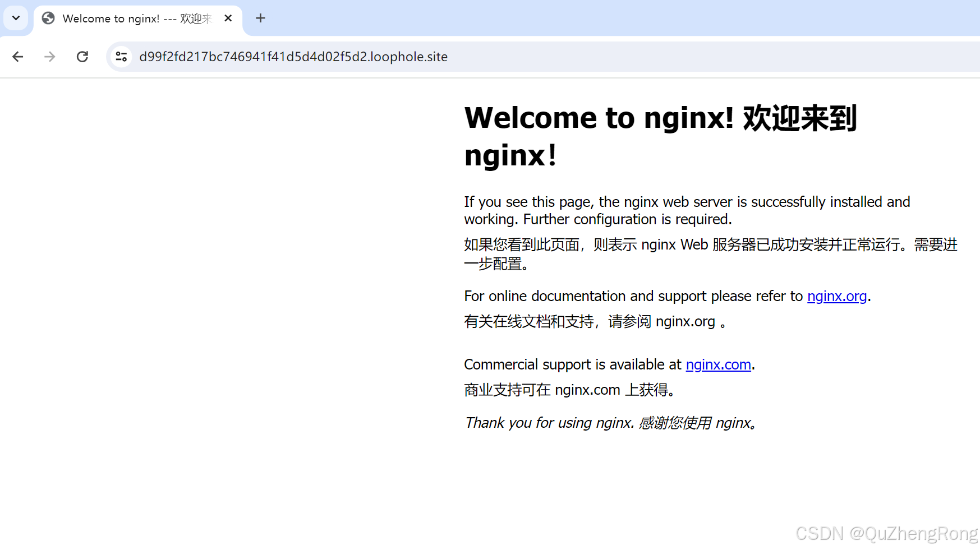View site information icon in address bar
The width and height of the screenshot is (980, 550).
click(121, 57)
